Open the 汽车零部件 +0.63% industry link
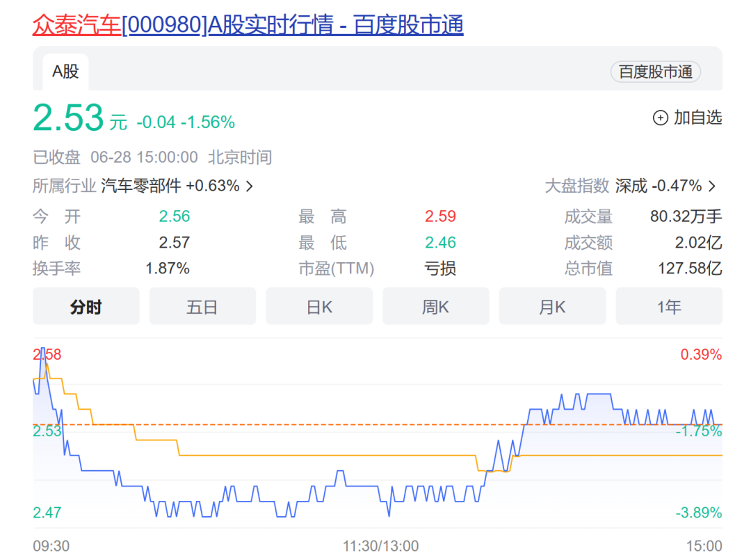 [170, 186]
